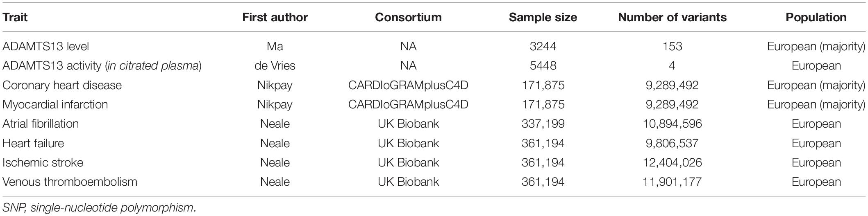Select the 12,404,026 variants value
The image size is (868, 216).
[672, 162]
